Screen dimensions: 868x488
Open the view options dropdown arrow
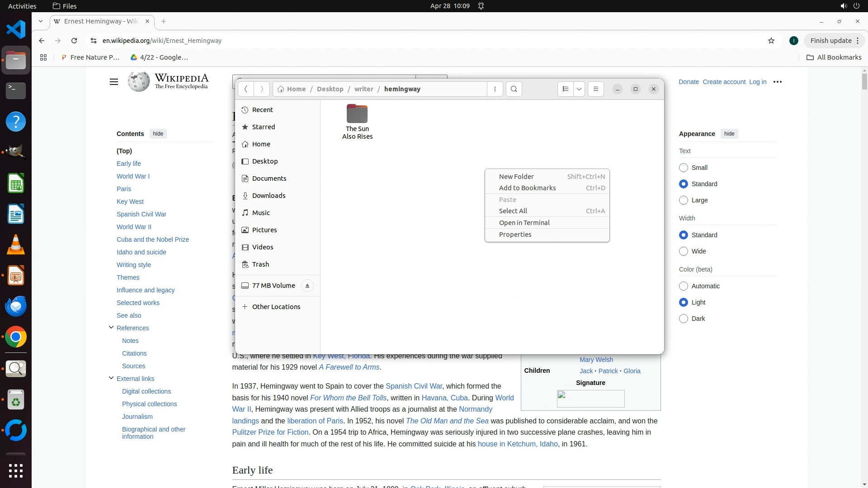(579, 89)
